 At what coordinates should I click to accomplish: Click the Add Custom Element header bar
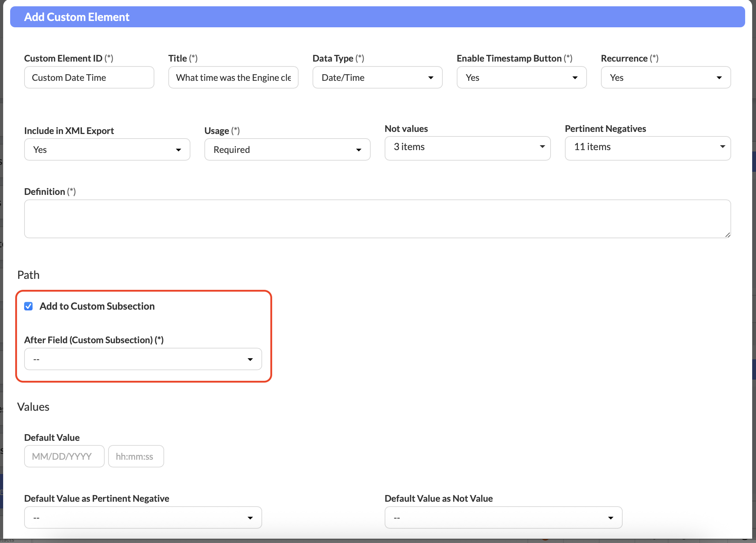coord(377,17)
